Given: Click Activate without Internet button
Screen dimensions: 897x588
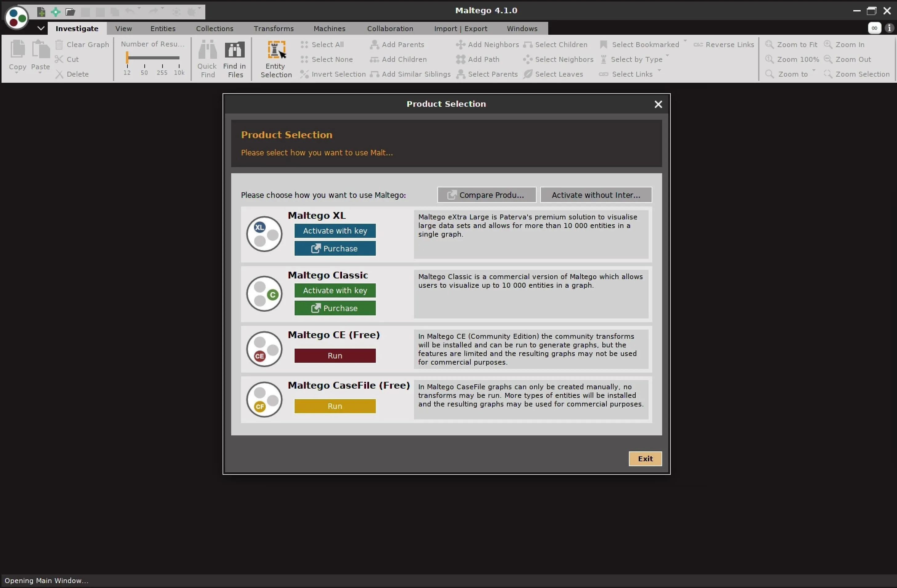Looking at the screenshot, I should tap(596, 195).
